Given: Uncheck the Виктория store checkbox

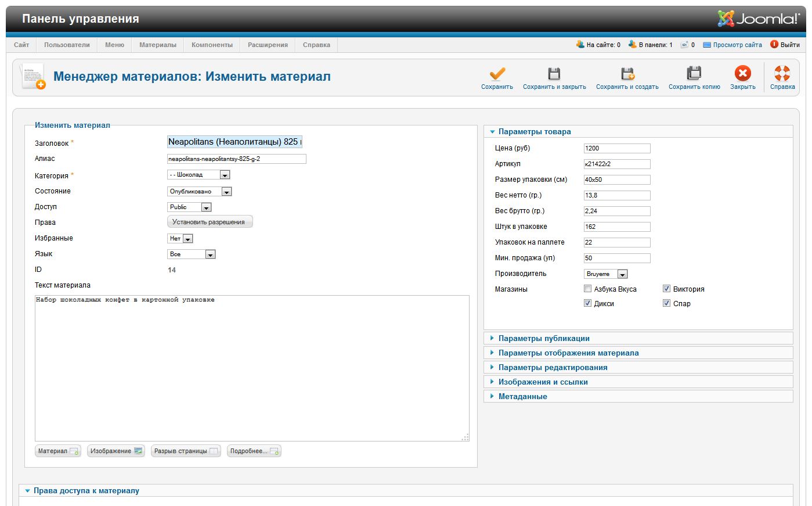Looking at the screenshot, I should (x=667, y=289).
